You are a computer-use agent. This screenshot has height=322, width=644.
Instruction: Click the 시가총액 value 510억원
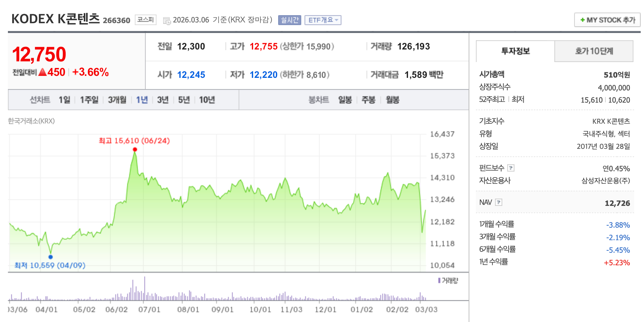617,75
